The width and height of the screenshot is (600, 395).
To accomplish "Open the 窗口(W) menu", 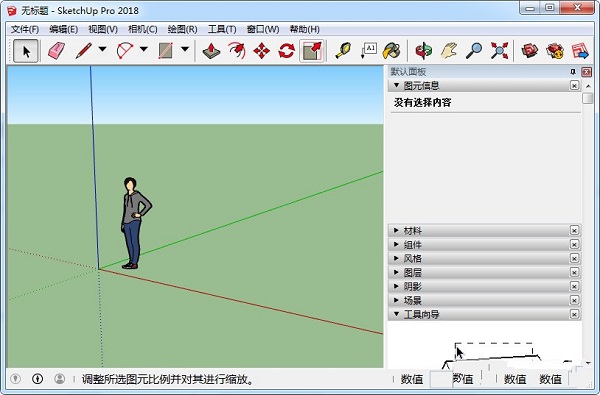I will point(263,29).
